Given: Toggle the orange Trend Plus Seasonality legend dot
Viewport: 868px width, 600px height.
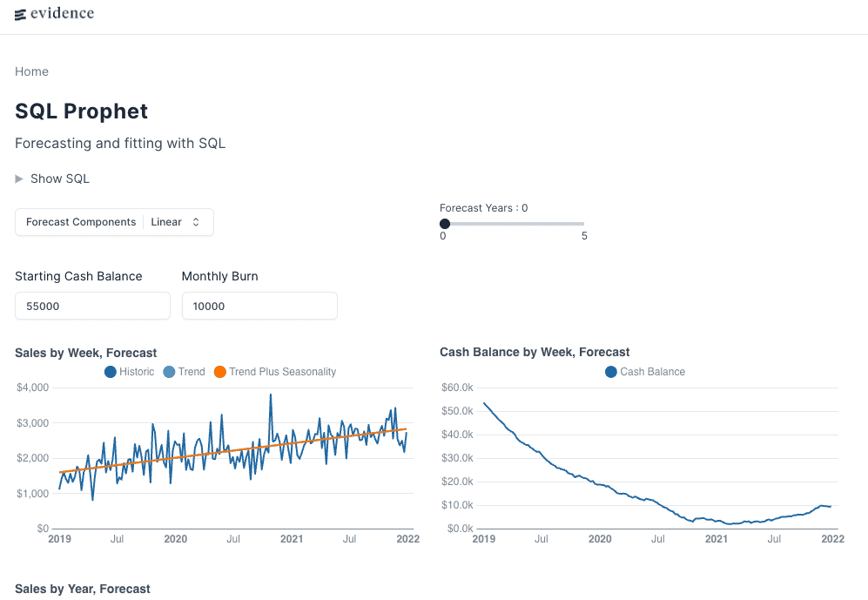Looking at the screenshot, I should [220, 372].
